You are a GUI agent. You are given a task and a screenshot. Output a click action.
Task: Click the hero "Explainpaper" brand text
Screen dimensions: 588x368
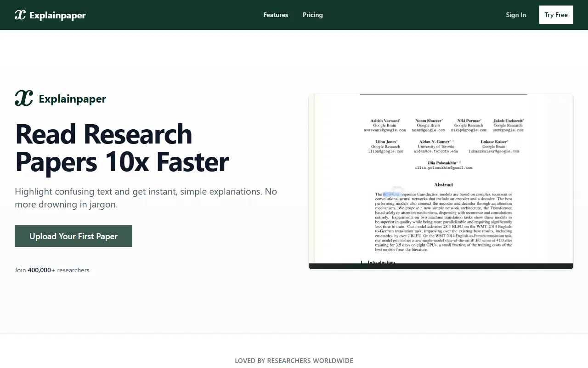73,99
